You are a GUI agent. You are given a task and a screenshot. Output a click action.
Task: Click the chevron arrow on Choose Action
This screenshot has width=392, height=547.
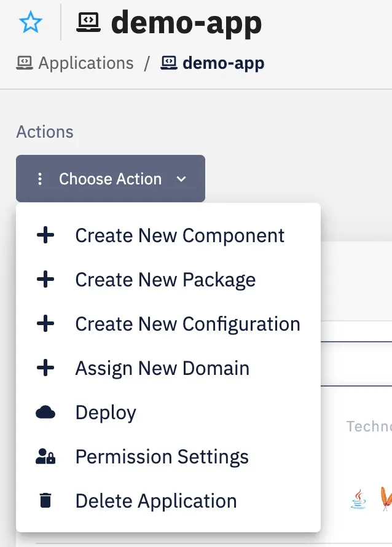181,179
